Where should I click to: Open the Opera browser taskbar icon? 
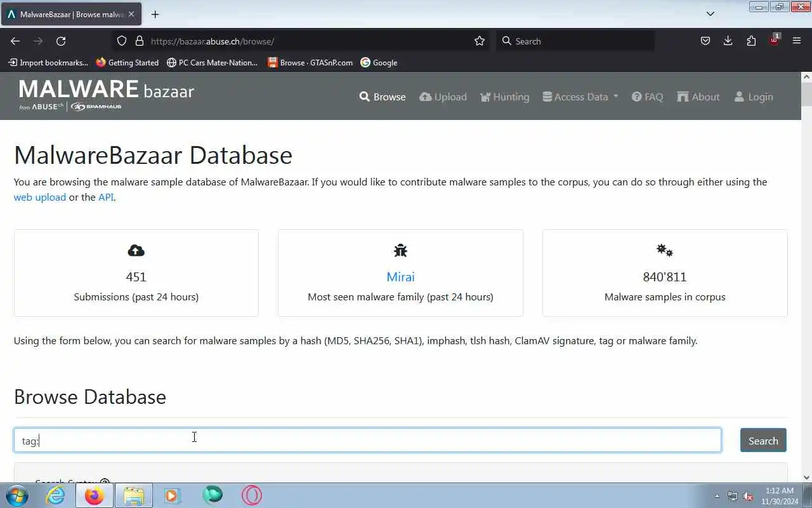(251, 495)
